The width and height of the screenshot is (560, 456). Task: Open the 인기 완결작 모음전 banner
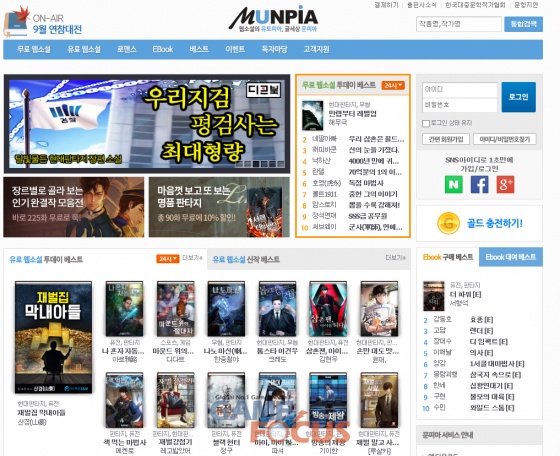[74, 207]
